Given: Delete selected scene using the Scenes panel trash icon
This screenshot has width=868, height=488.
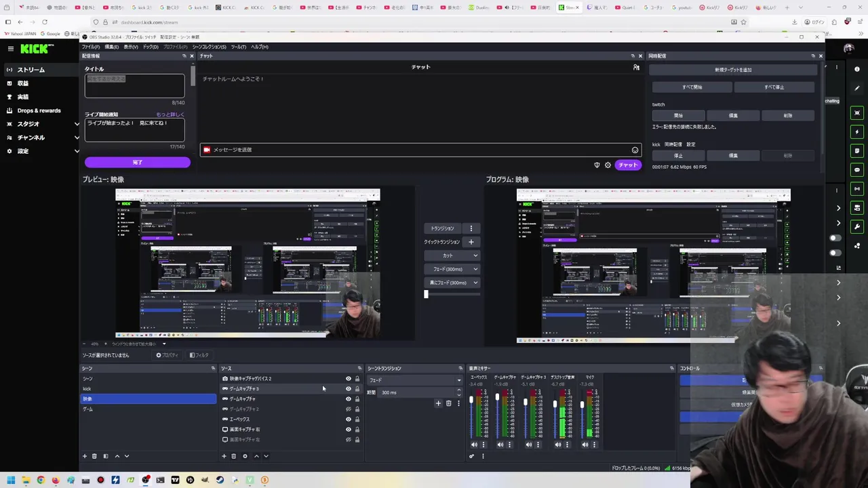Looking at the screenshot, I should pos(94,456).
